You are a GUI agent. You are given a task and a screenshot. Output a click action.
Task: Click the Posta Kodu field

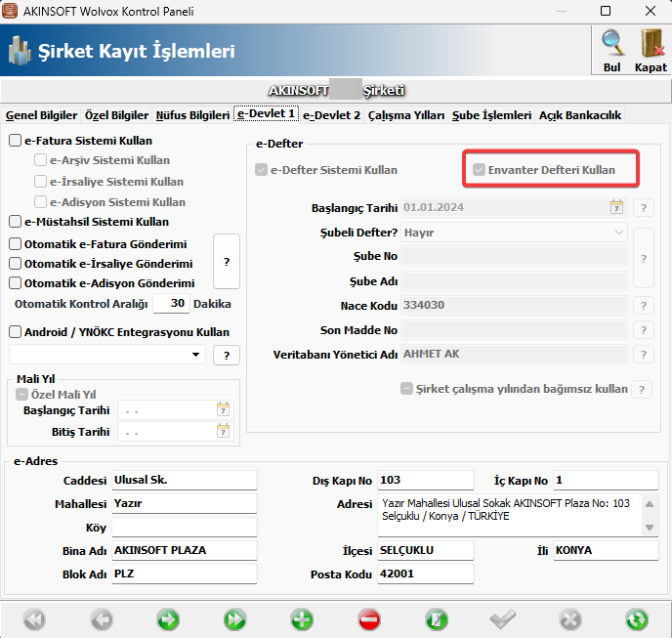point(426,574)
